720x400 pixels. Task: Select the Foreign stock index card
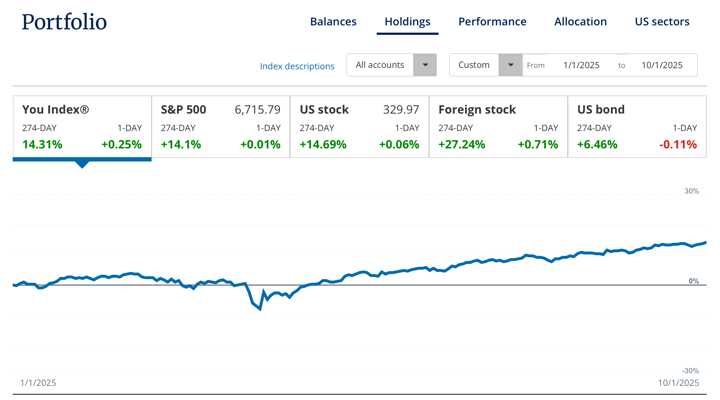497,127
